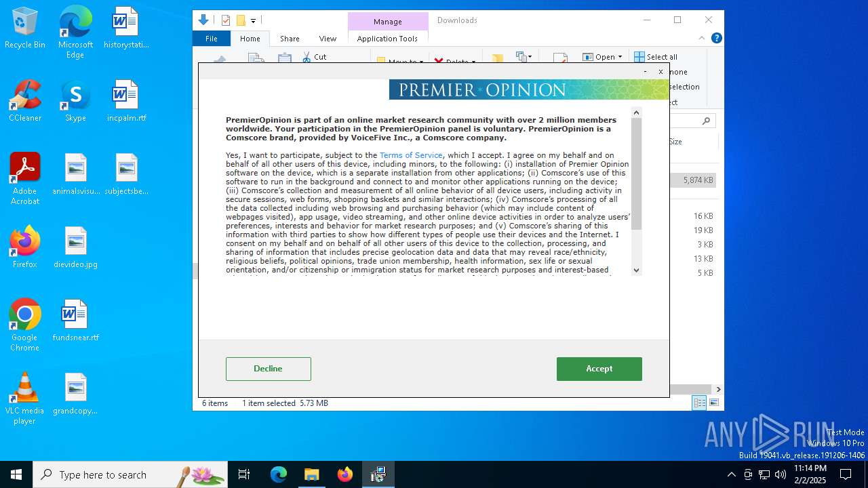Open Edge from the taskbar
This screenshot has width=868, height=488.
[x=279, y=474]
